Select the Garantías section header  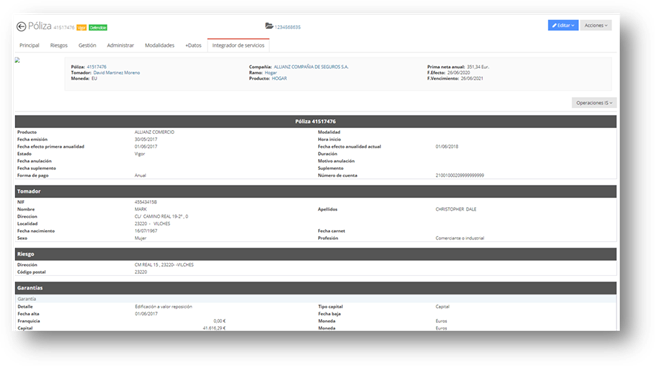(x=316, y=288)
